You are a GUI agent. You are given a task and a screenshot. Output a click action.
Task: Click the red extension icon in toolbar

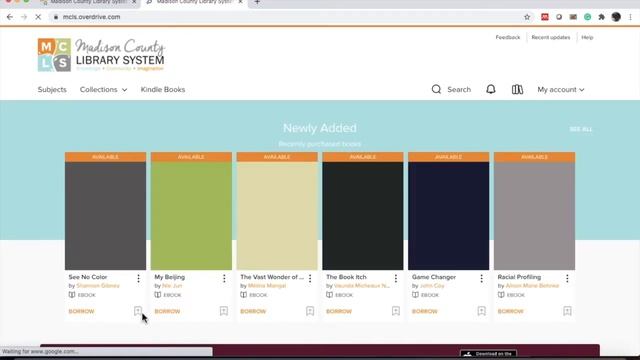(x=544, y=17)
